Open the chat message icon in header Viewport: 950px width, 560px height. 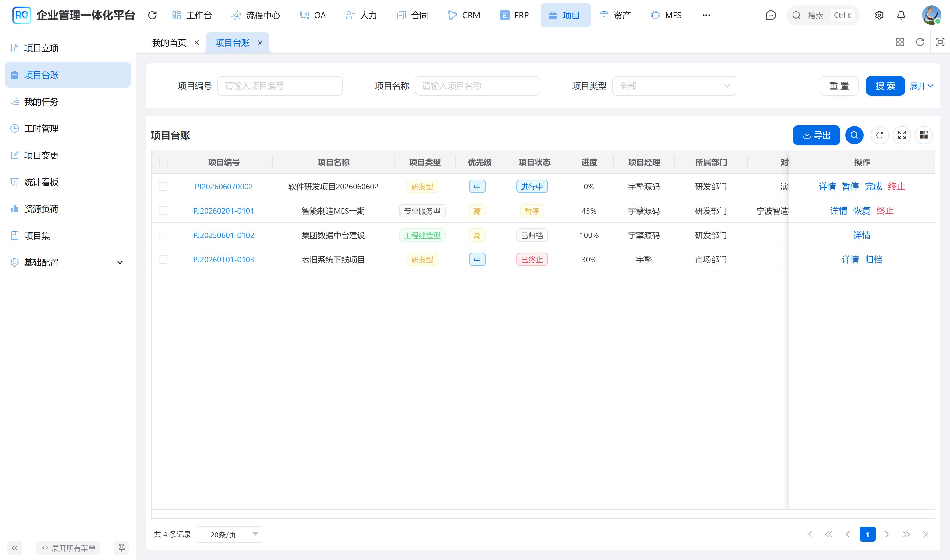[x=770, y=15]
